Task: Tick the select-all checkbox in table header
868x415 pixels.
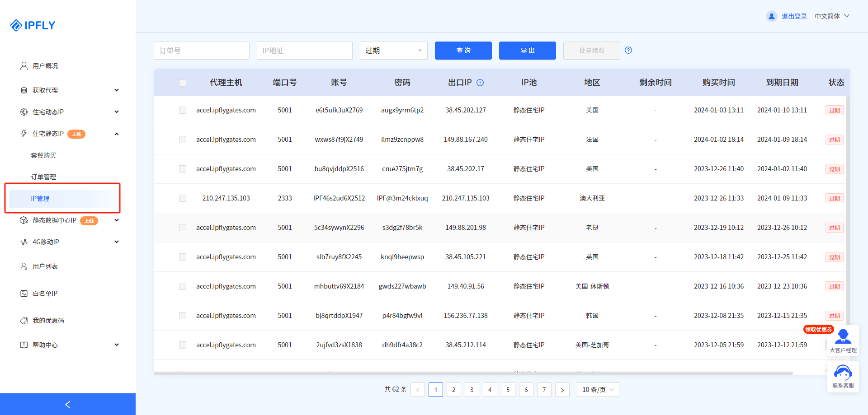Action: (x=183, y=83)
